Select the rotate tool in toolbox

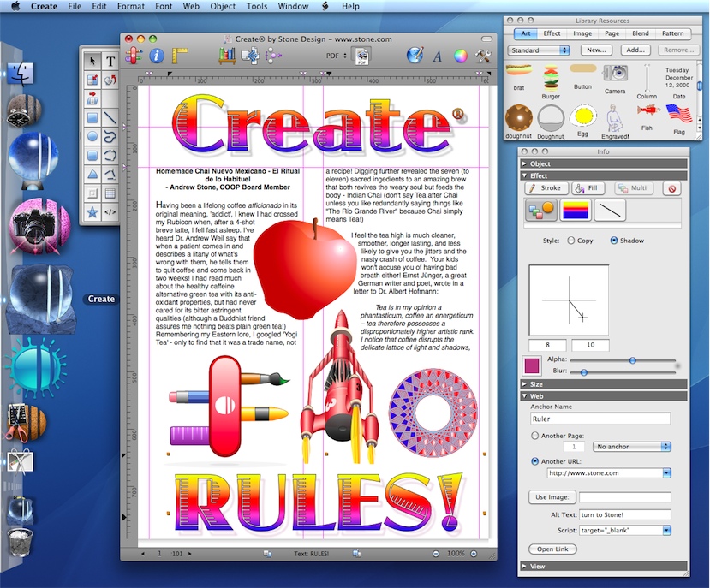pyautogui.click(x=110, y=80)
